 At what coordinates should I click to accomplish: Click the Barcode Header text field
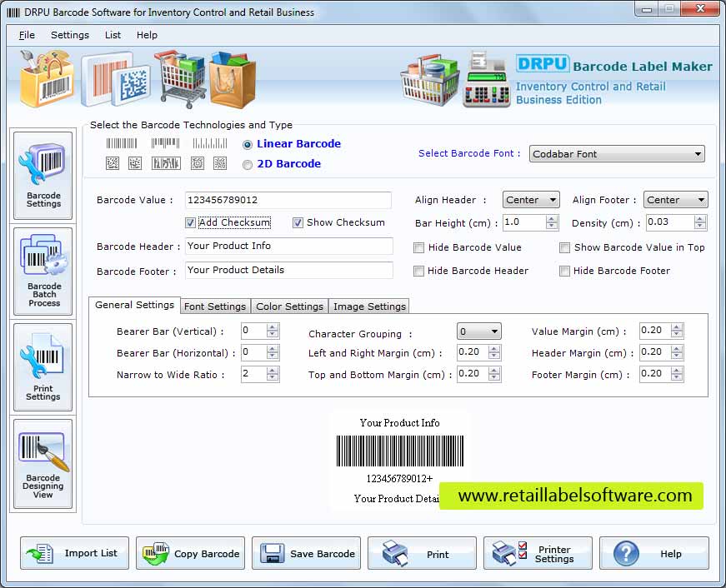(x=289, y=247)
